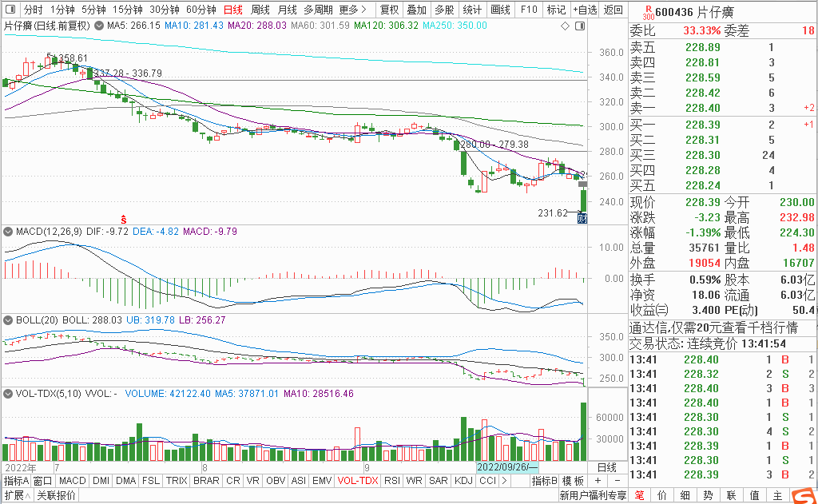
Task: Open the 新用户福利专享 promotion link
Action: click(x=593, y=495)
